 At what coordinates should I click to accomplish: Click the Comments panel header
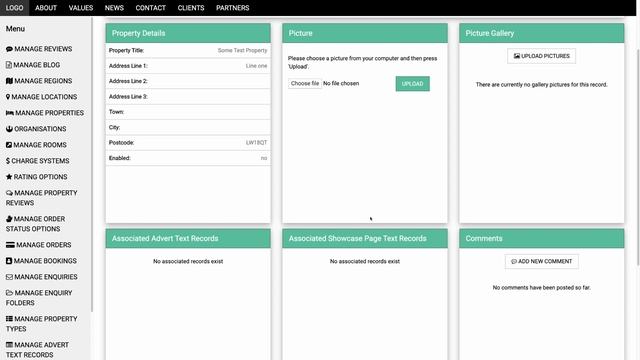tap(541, 238)
